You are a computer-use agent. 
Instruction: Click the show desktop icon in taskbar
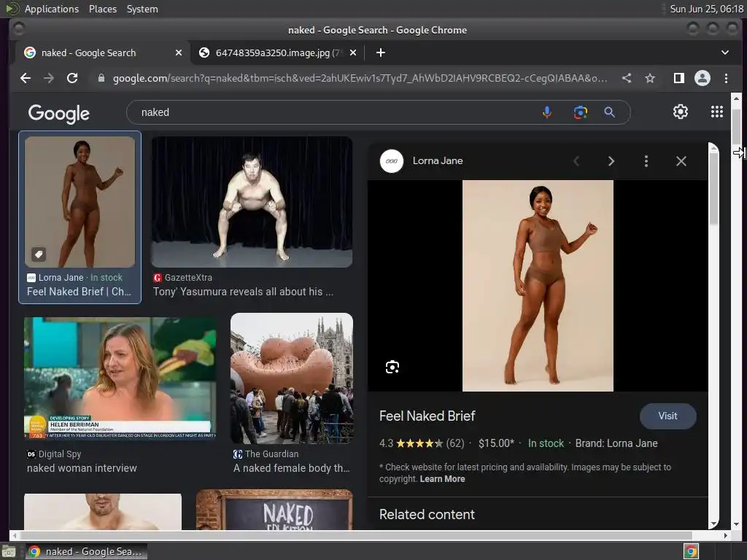point(9,551)
